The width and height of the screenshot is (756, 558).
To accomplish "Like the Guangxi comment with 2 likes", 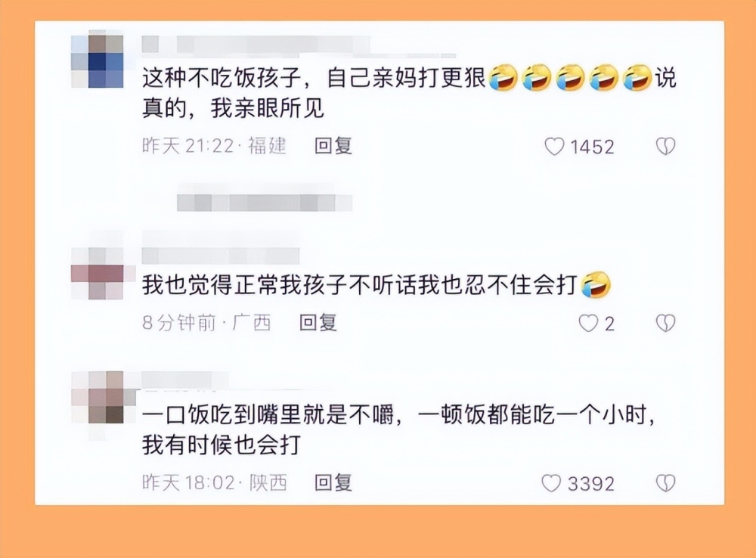I will [x=587, y=323].
